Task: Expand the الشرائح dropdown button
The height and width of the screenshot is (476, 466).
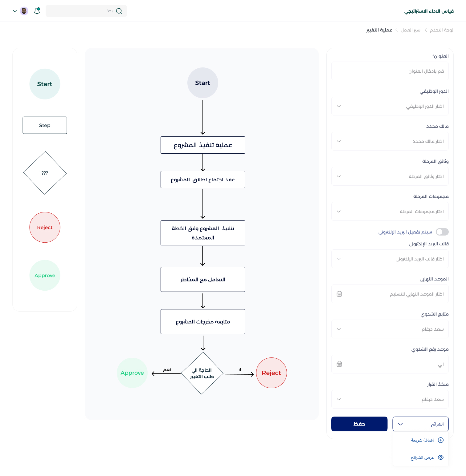Action: pyautogui.click(x=420, y=424)
